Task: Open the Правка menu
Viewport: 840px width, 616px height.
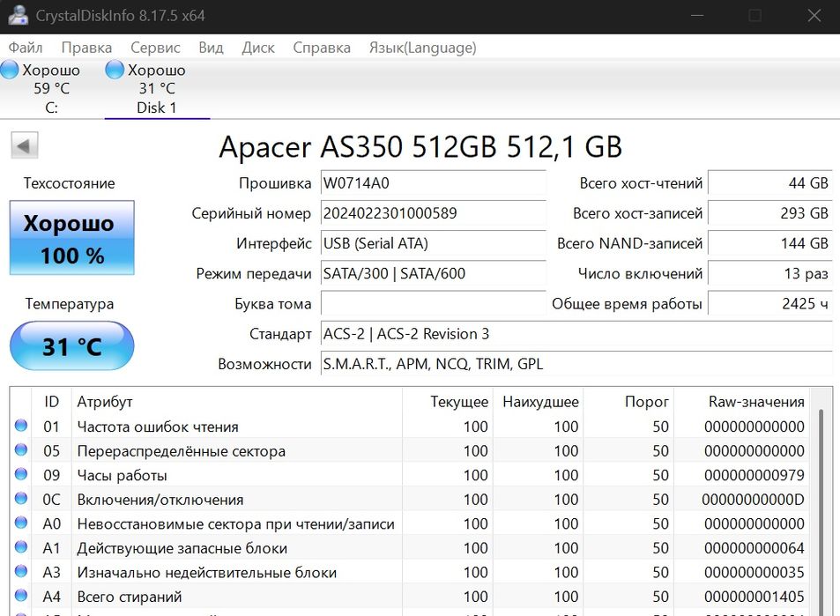Action: click(x=86, y=48)
